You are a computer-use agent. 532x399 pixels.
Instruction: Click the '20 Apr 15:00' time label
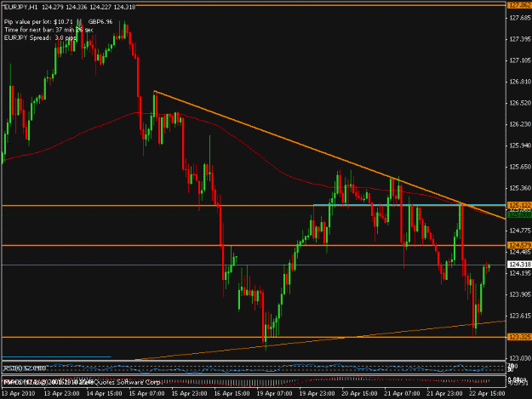click(x=359, y=394)
